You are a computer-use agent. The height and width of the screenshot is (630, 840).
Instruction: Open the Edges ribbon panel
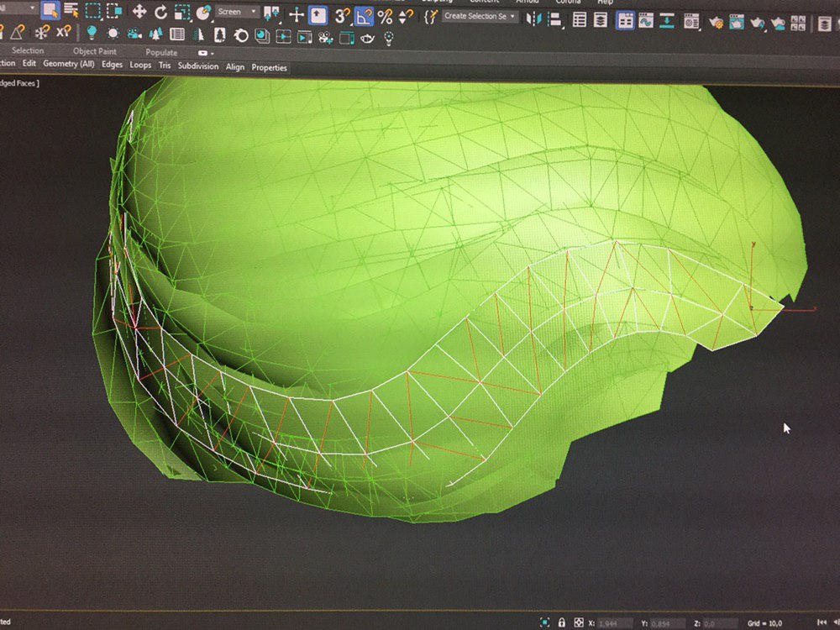(112, 65)
